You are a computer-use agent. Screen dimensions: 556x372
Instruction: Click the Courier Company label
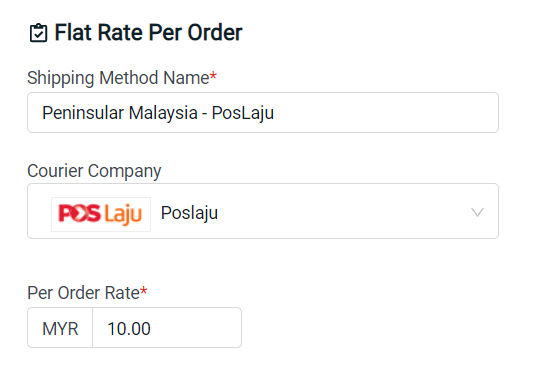click(x=94, y=171)
